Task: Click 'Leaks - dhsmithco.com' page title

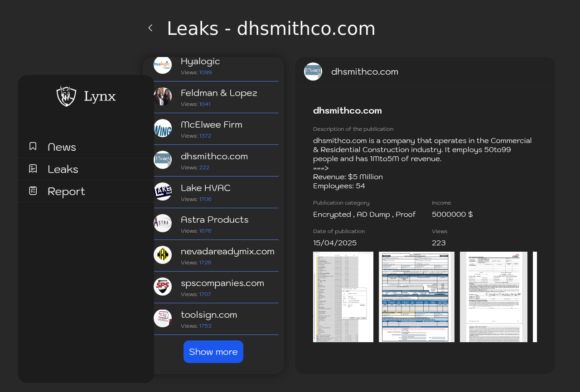Action: pos(271,29)
